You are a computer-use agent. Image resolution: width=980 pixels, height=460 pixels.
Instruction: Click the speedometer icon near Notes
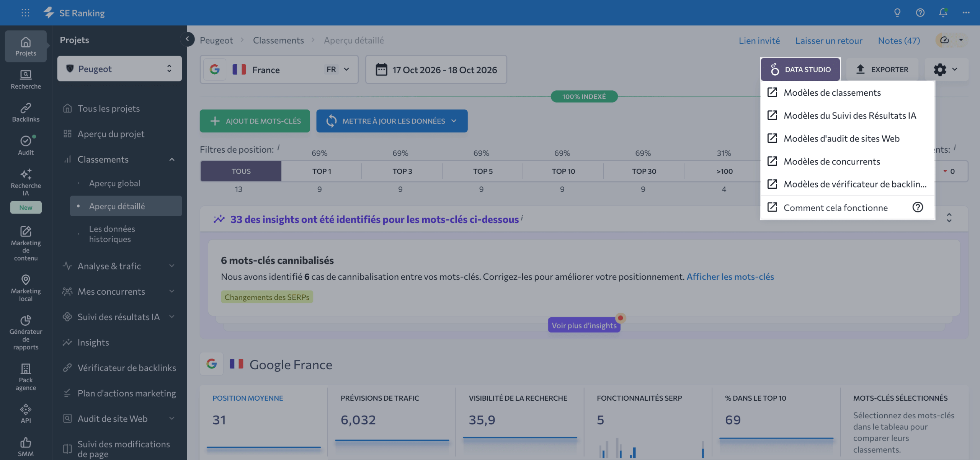tap(944, 40)
